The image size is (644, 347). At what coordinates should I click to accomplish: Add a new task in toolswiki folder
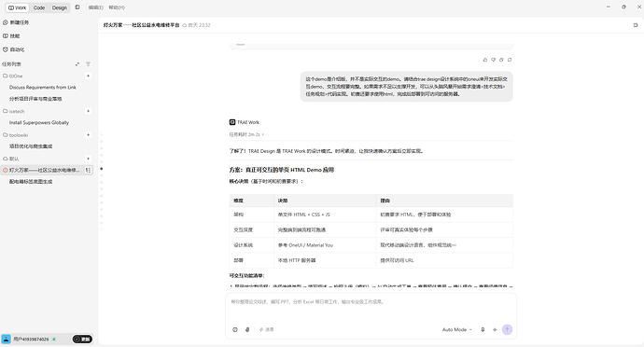(88, 134)
